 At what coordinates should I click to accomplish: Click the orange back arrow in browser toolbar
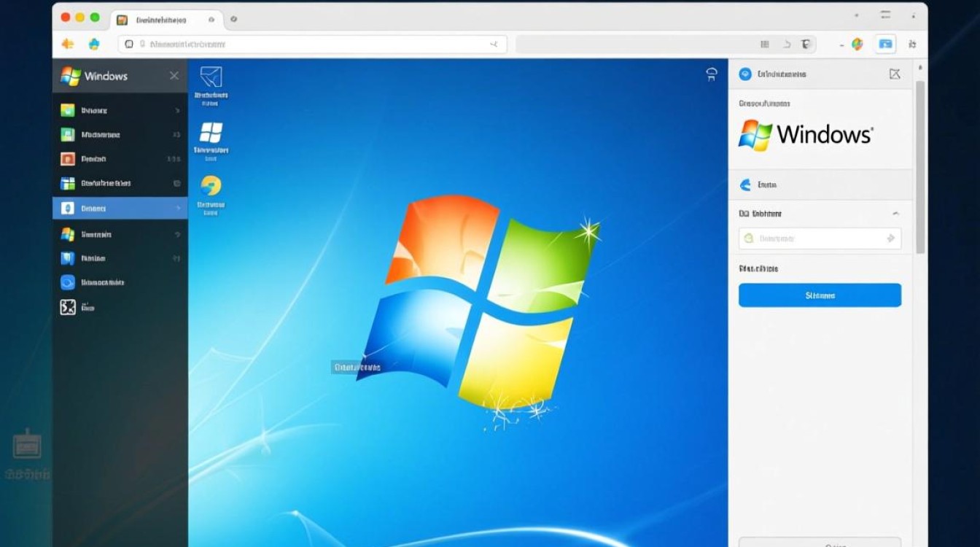click(68, 44)
